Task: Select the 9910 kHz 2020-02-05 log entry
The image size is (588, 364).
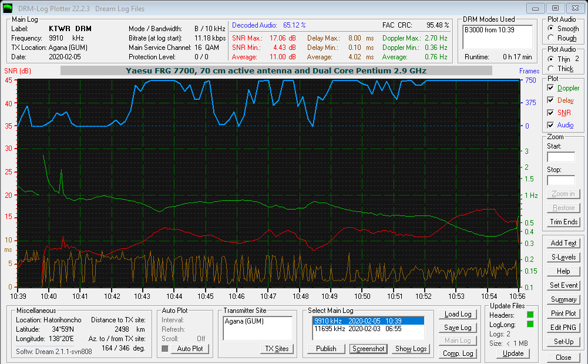Action: (368, 321)
